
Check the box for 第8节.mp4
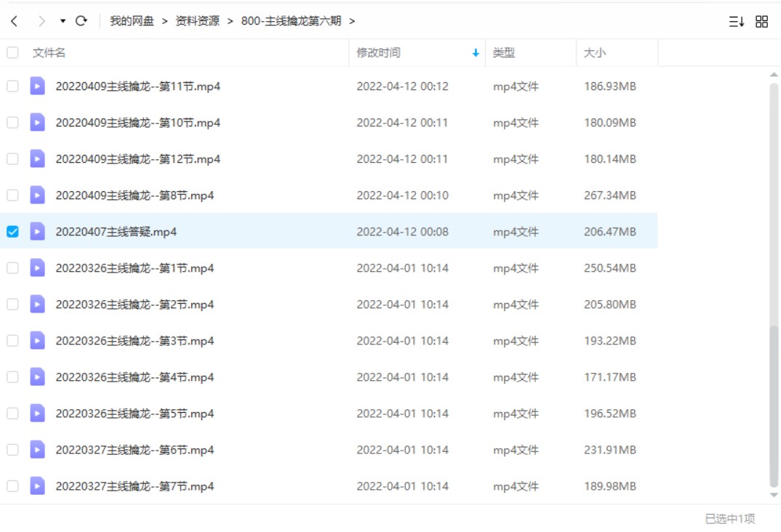(12, 195)
